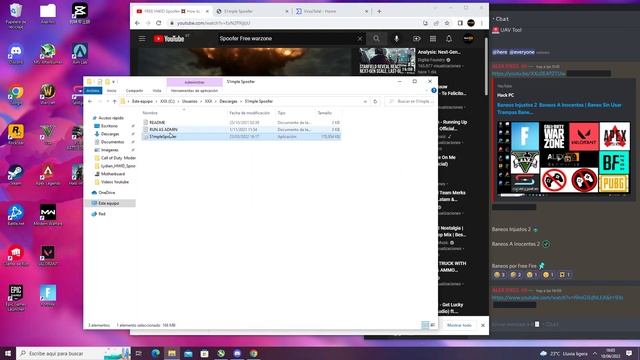Open the Aim Lab desktop shortcut
Screen dimensions: 640x360
[80, 53]
